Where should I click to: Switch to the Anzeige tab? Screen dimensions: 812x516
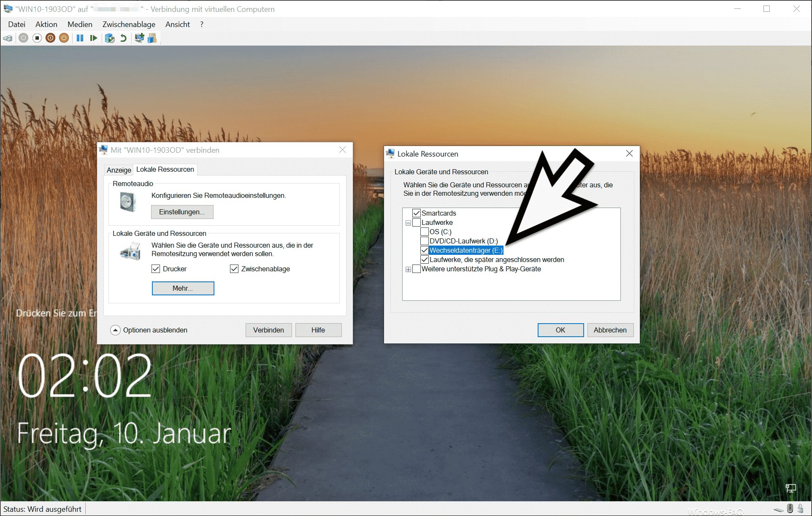(x=119, y=170)
